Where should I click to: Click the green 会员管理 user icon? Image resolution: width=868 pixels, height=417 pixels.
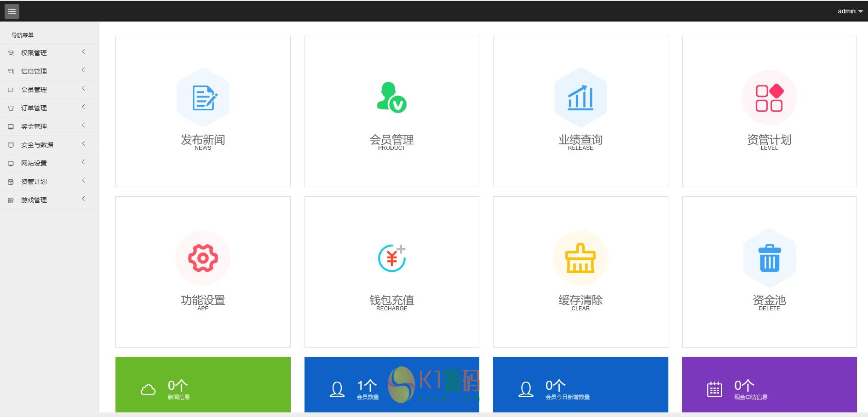click(x=391, y=97)
